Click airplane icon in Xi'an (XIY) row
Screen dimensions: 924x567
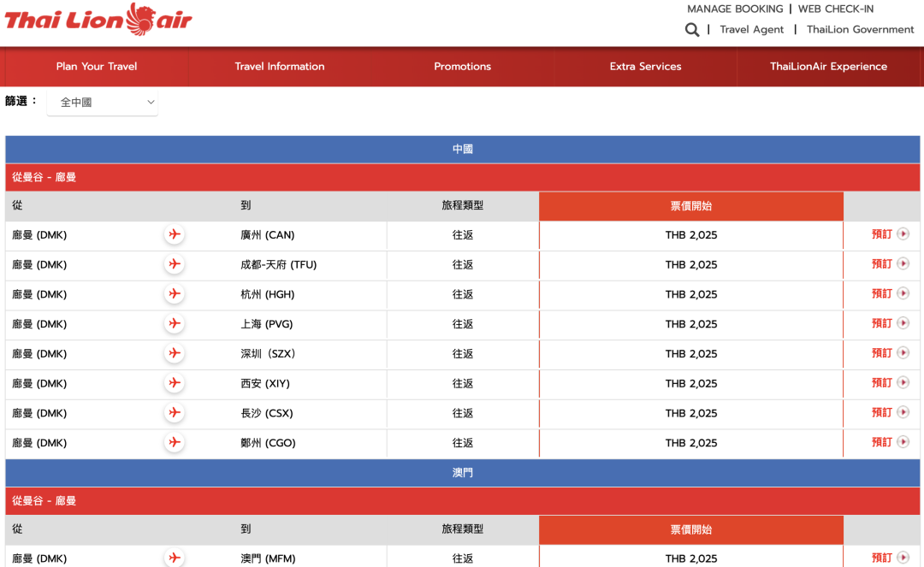(175, 383)
